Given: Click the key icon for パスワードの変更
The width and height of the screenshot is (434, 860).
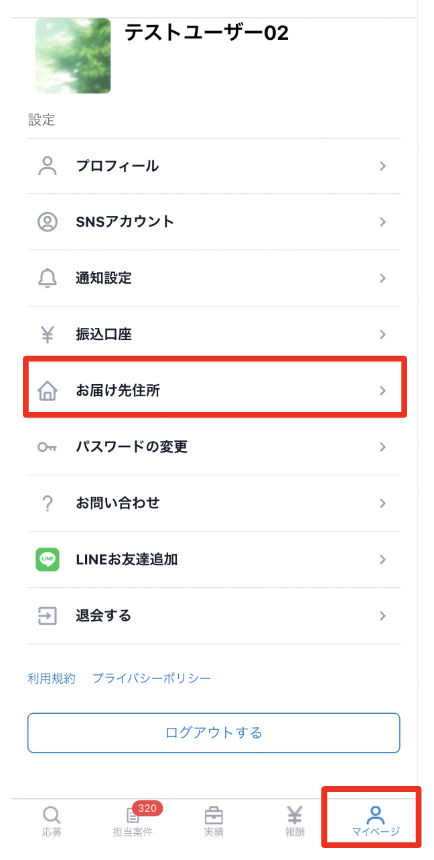Looking at the screenshot, I should pos(48,447).
